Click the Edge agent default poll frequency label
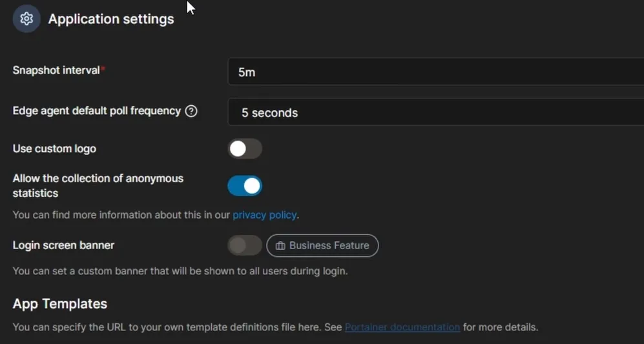 (96, 111)
